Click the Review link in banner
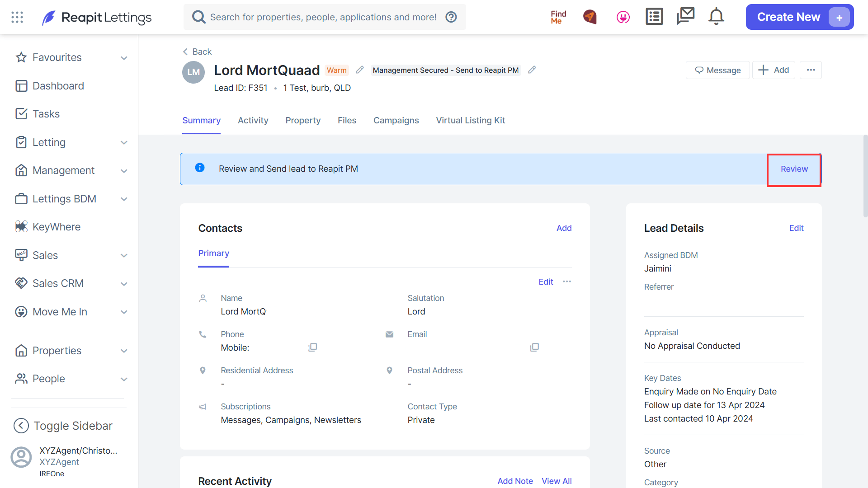The image size is (868, 488). point(794,169)
